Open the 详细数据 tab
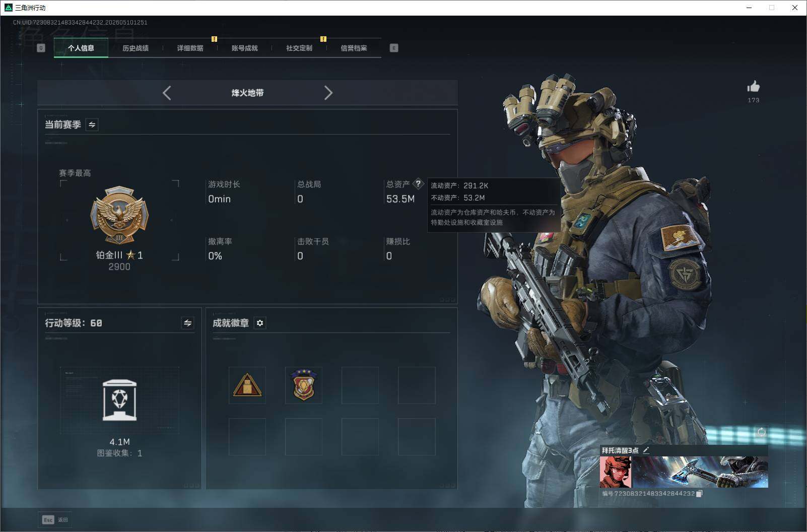Image resolution: width=807 pixels, height=532 pixels. (x=190, y=48)
